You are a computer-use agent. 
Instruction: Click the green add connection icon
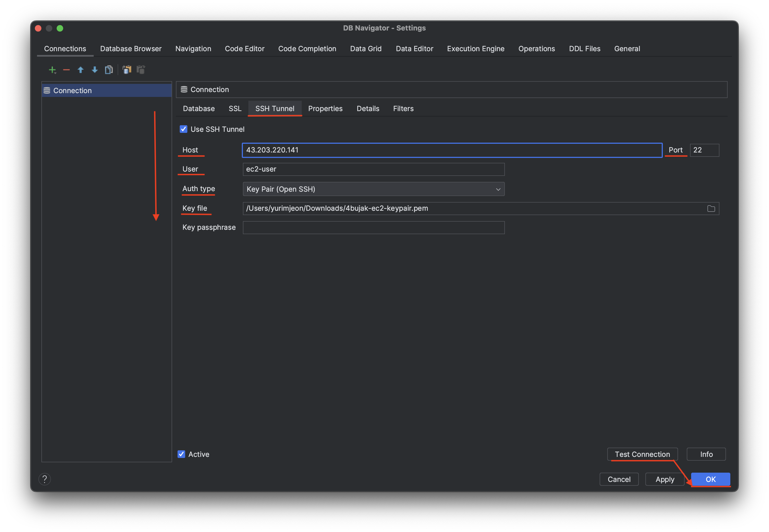[52, 70]
